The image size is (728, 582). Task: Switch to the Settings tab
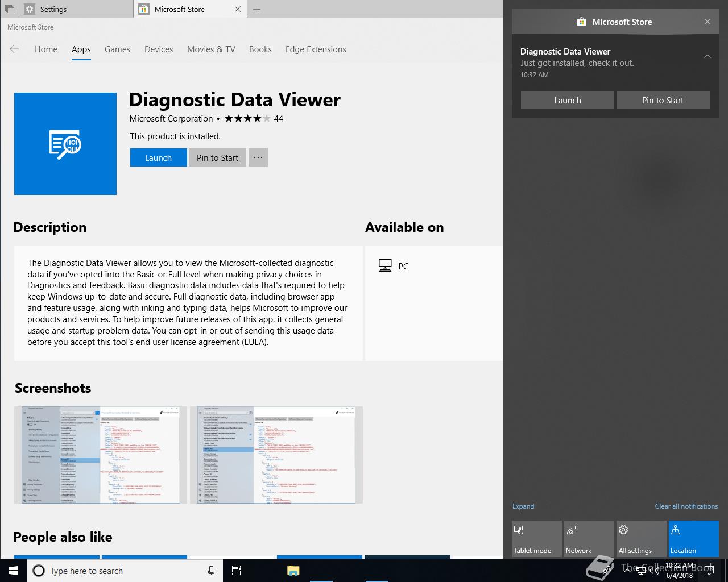(x=77, y=9)
